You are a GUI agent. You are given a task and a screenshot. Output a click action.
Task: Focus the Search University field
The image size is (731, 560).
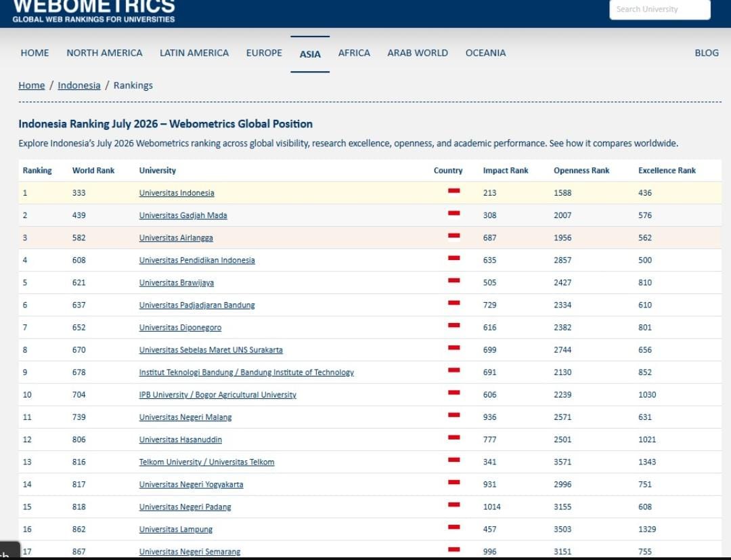(x=660, y=9)
